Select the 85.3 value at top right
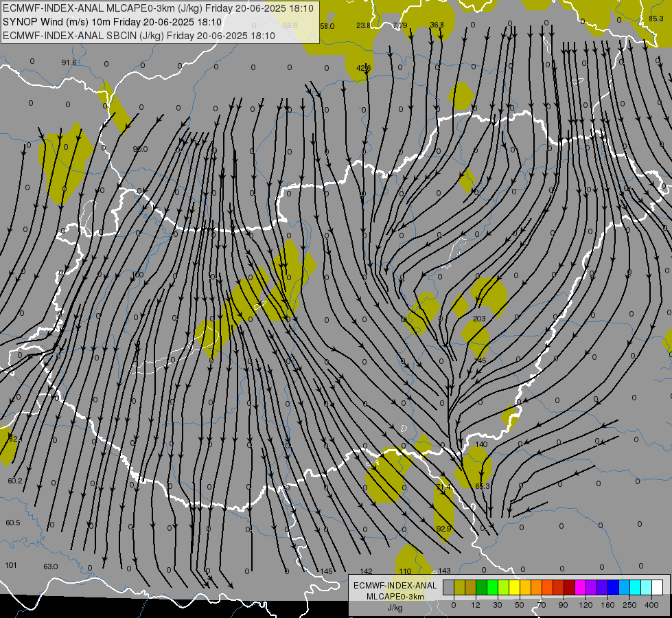This screenshot has width=672, height=618. tap(656, 19)
